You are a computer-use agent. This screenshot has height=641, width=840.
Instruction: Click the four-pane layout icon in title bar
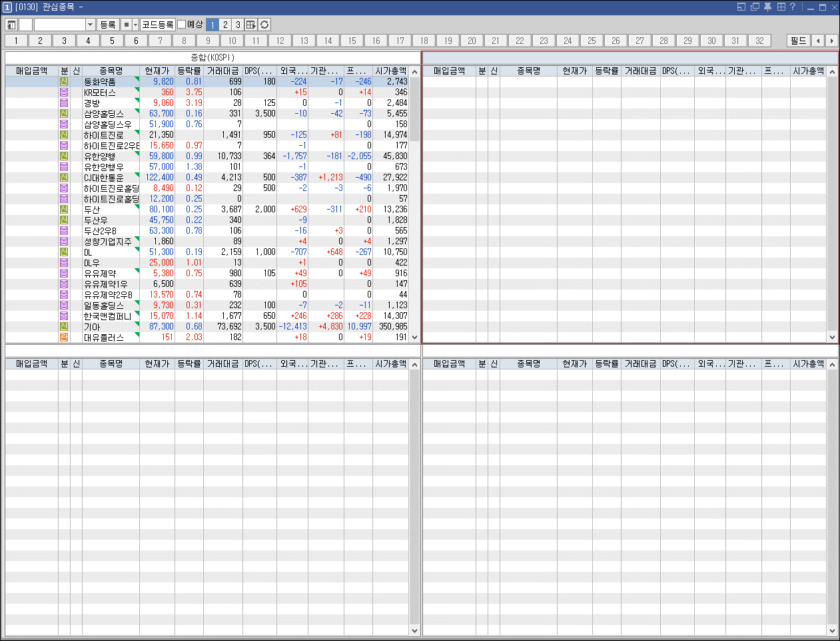coord(781,7)
